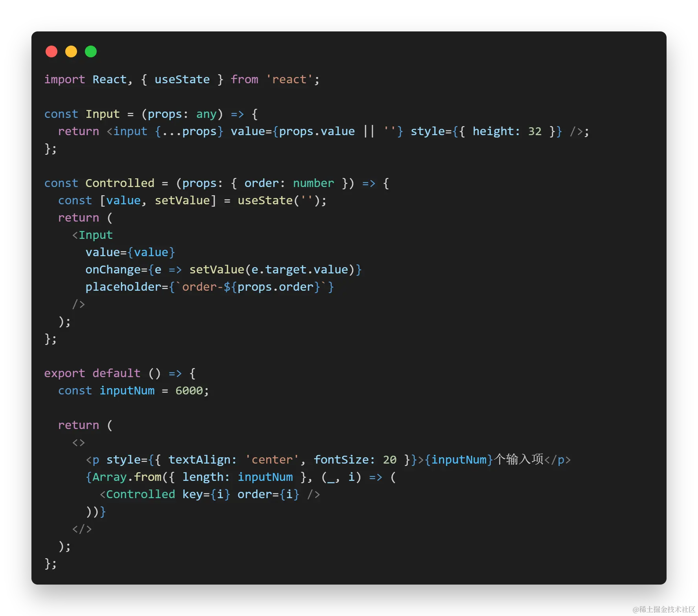Click 'props.order' inside template string

276,287
